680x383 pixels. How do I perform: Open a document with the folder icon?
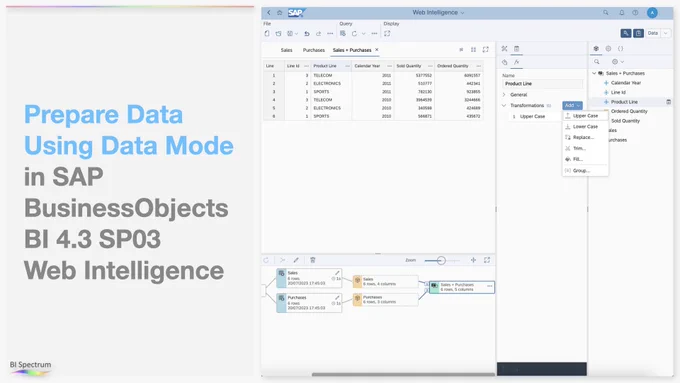click(278, 33)
